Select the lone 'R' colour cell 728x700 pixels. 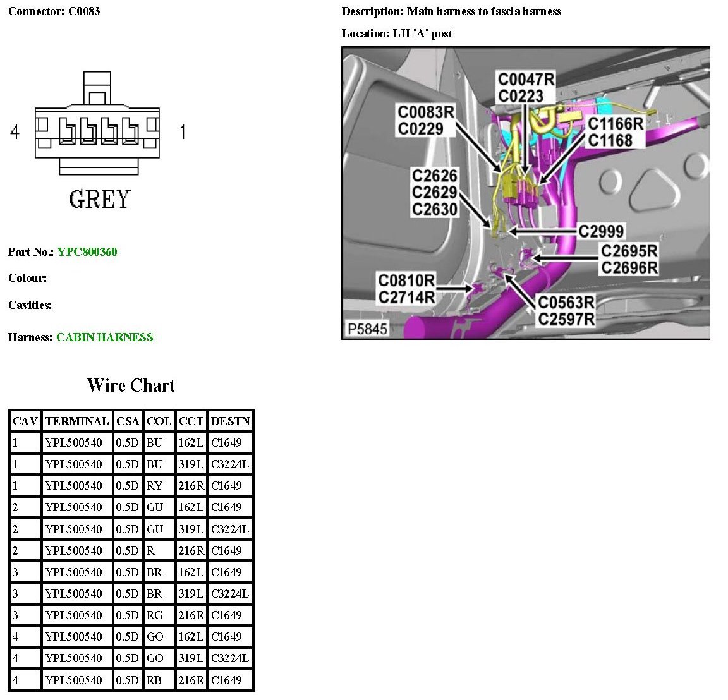[x=159, y=550]
